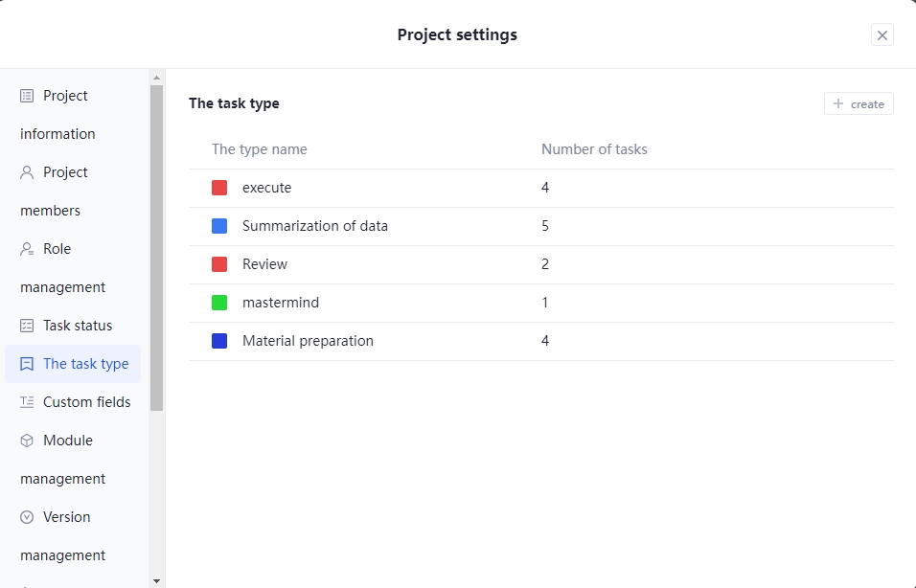916x588 pixels.
Task: Click the Role management icon
Action: (x=27, y=249)
